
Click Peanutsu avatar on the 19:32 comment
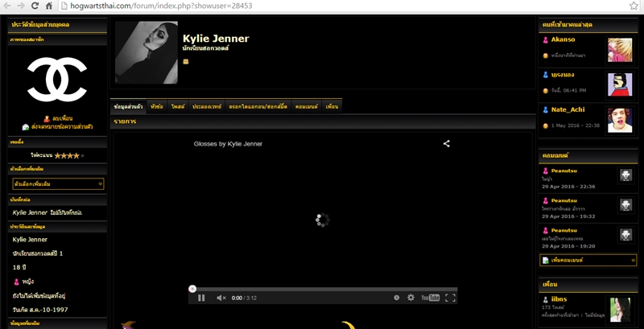click(x=625, y=204)
